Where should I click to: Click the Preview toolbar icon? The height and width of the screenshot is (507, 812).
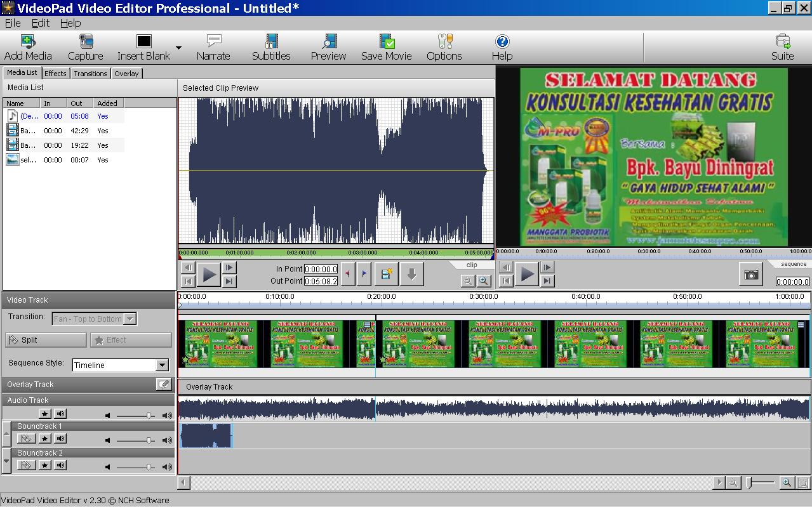(x=329, y=42)
